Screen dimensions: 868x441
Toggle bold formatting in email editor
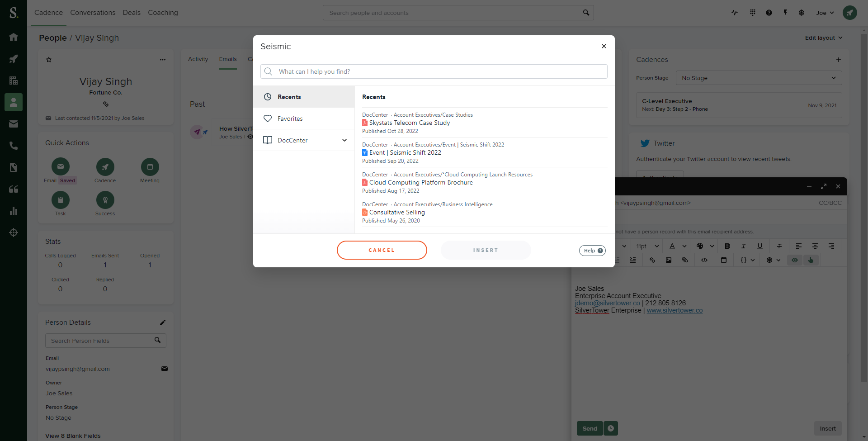click(x=727, y=246)
